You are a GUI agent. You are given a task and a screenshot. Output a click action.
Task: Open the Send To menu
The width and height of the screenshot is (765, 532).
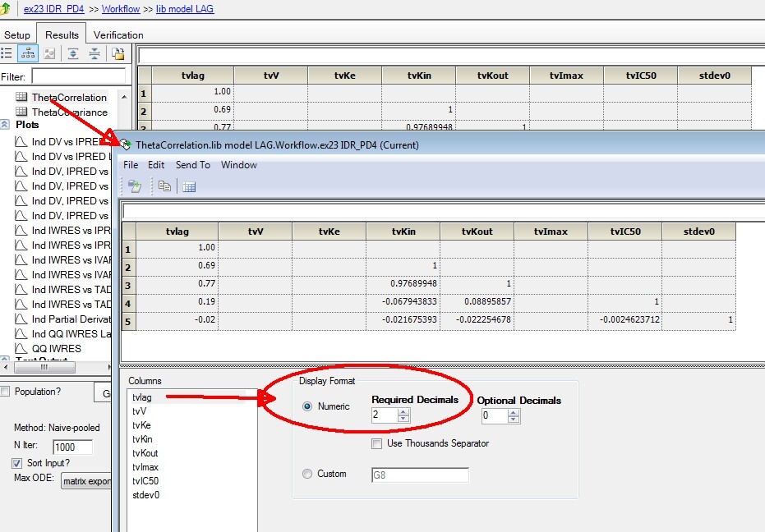point(193,165)
